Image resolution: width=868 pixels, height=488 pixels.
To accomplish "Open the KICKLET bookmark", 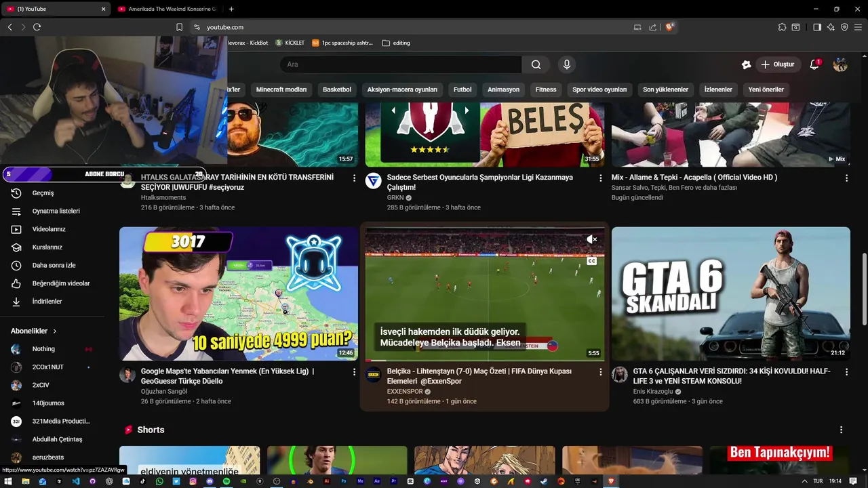I will pos(290,43).
